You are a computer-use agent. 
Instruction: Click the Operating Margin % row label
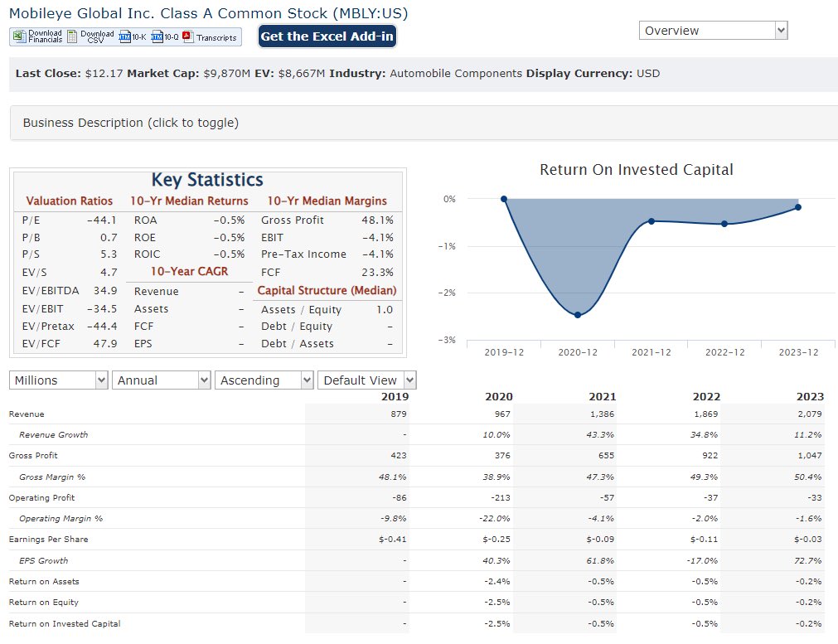point(61,518)
